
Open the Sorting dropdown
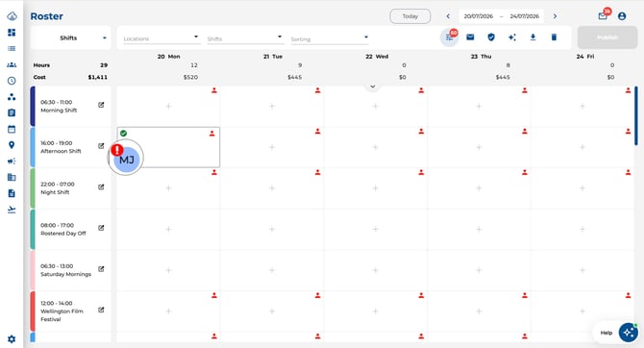[330, 39]
